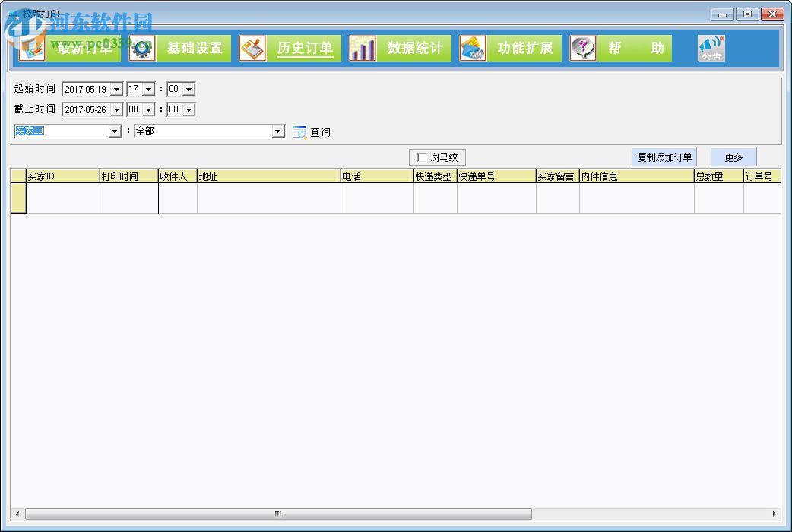Screen dimensions: 792x532
Task: Click the 订单号 column header
Action: point(762,176)
